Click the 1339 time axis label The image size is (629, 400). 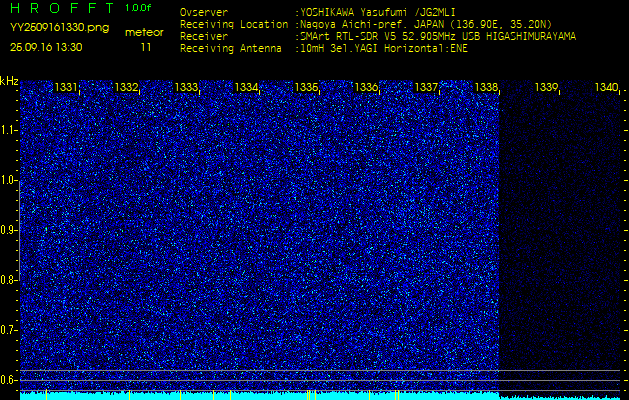[x=546, y=87]
